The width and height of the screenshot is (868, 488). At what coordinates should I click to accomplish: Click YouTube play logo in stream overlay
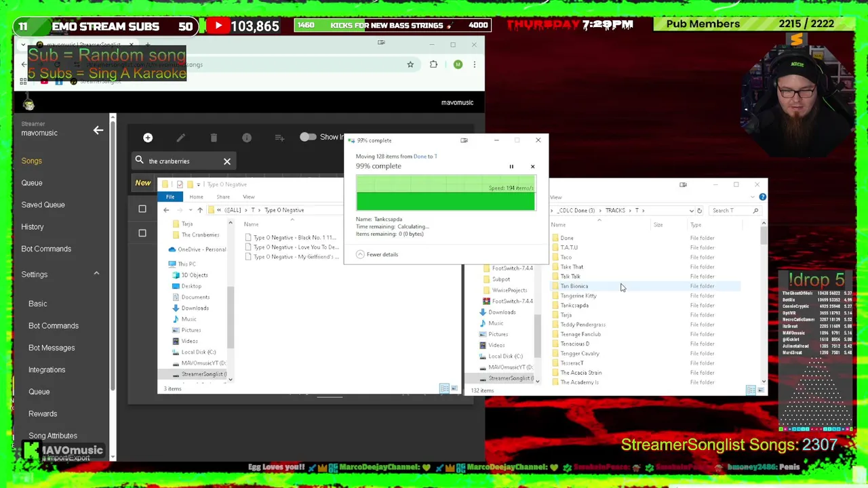[x=218, y=26]
